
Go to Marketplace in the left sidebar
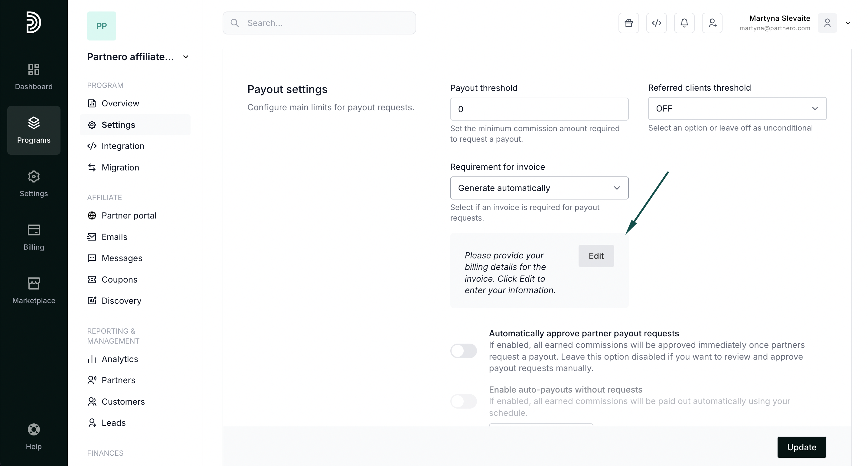34,291
